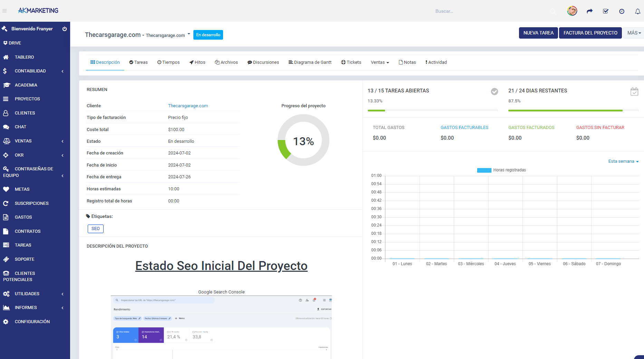The width and height of the screenshot is (644, 359).
Task: Switch to the Notas tab
Action: tap(407, 62)
